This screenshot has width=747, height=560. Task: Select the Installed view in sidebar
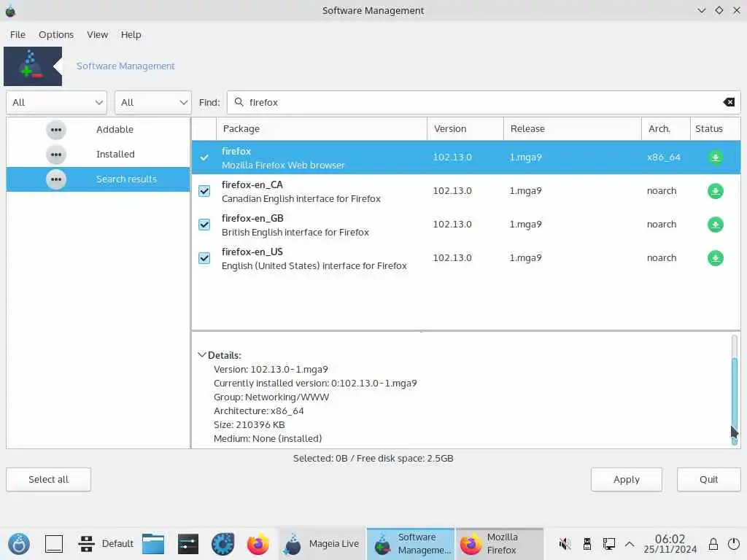coord(98,155)
